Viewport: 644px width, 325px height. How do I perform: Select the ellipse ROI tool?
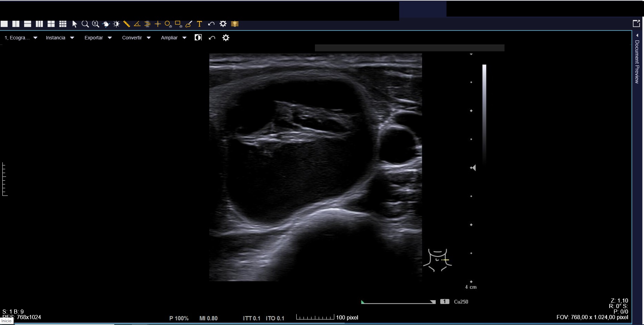(168, 24)
